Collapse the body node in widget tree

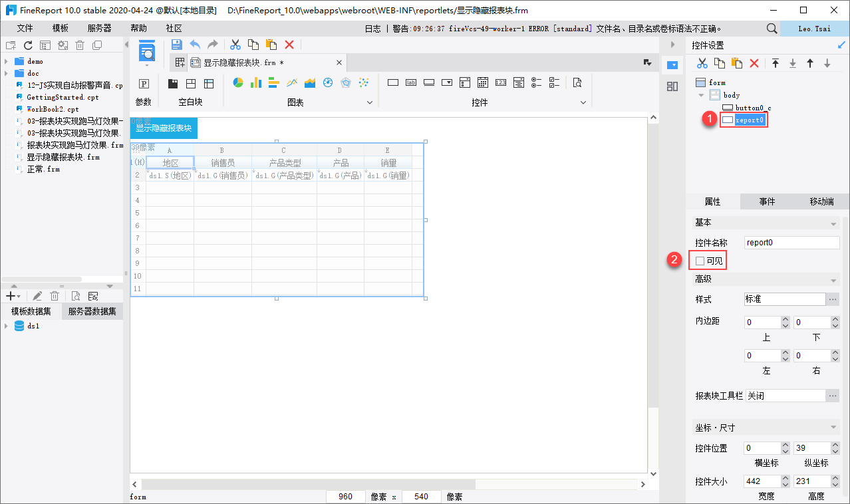coord(700,95)
